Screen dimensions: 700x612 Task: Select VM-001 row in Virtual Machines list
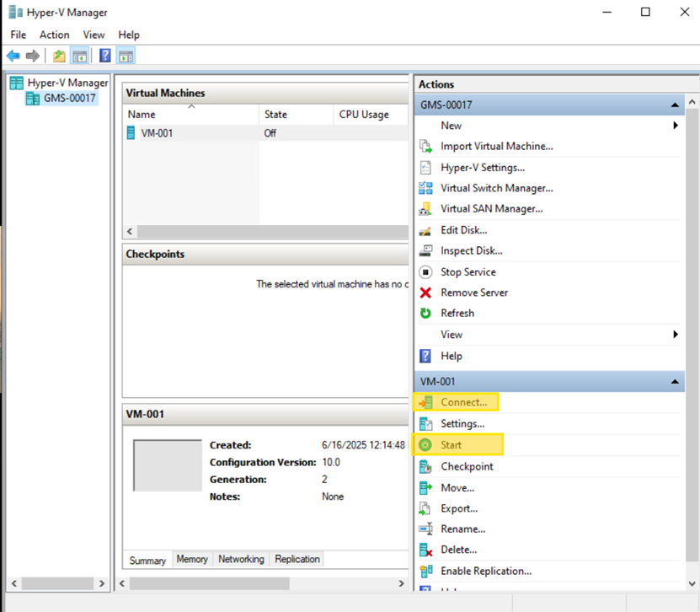coord(157,133)
